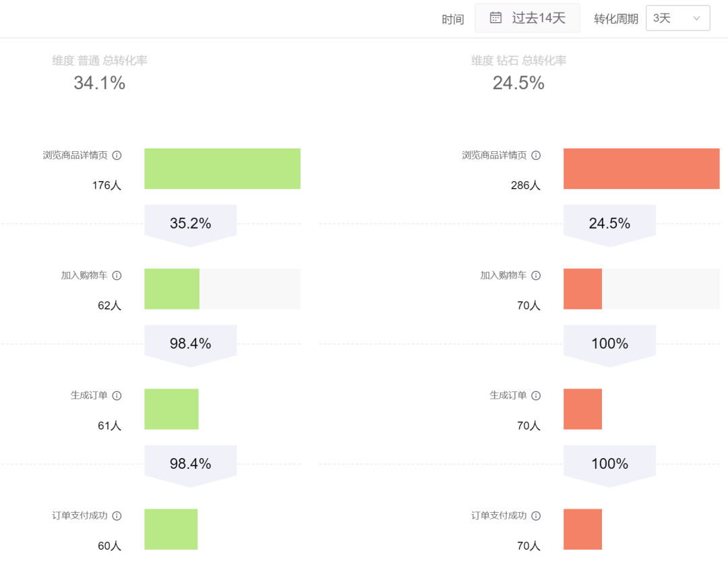The image size is (728, 564).
Task: Click the orange 生成订单 70人 bar
Action: (x=582, y=409)
